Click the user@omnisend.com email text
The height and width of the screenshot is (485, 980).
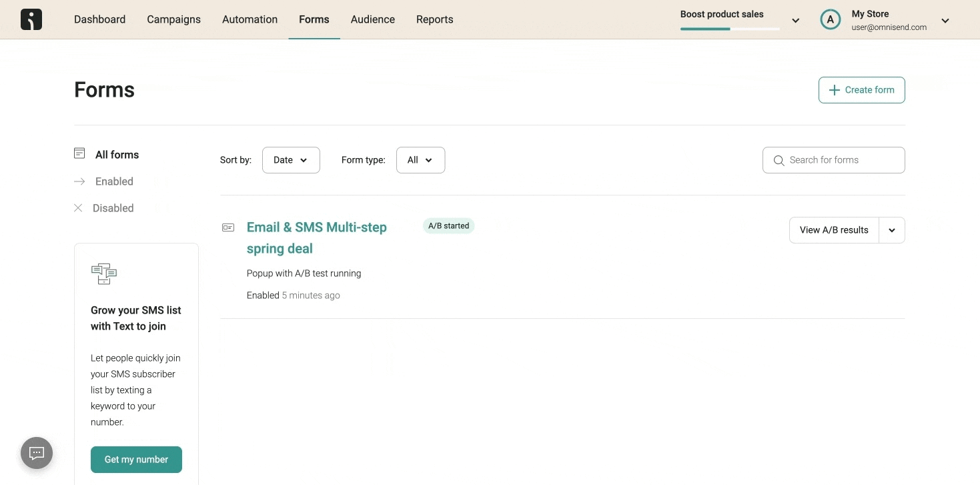tap(889, 27)
